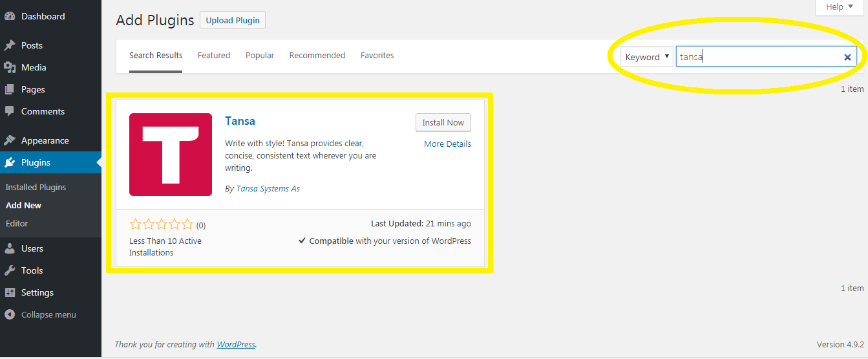Open the plugin Editor submenu item
This screenshot has width=868, height=359.
click(17, 223)
